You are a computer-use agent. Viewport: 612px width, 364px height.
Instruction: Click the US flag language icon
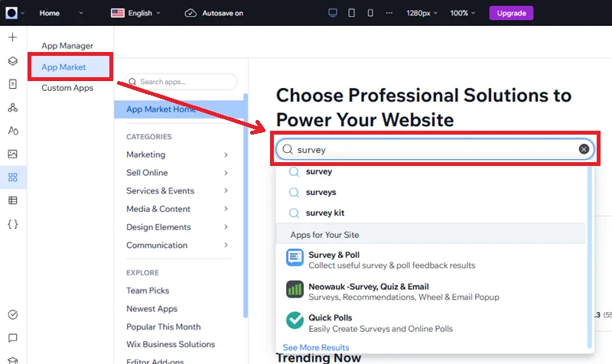[x=118, y=13]
